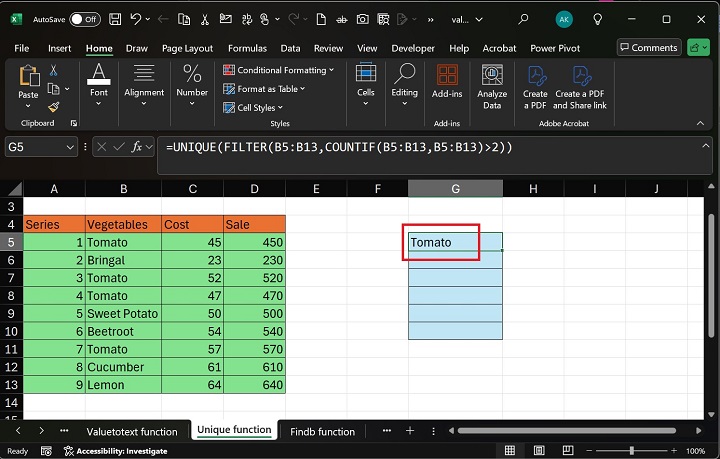Select cell G5 containing Tomato
This screenshot has width=720, height=459.
pyautogui.click(x=455, y=242)
